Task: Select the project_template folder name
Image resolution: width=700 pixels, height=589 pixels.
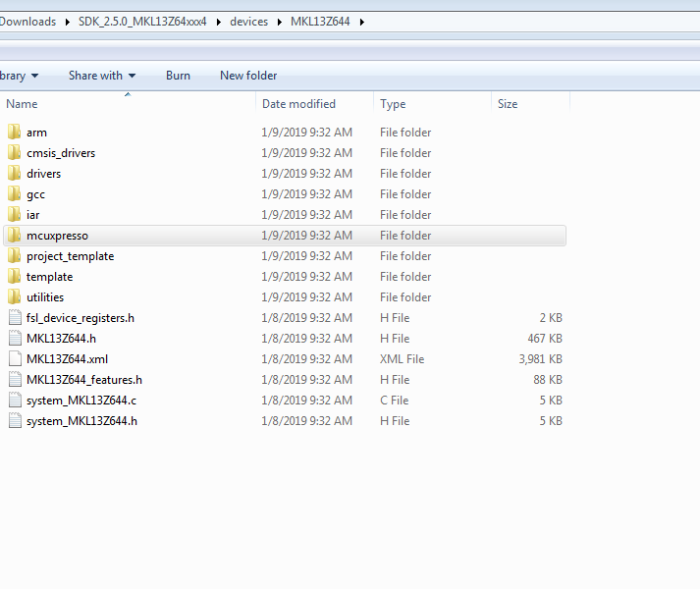Action: pos(70,256)
